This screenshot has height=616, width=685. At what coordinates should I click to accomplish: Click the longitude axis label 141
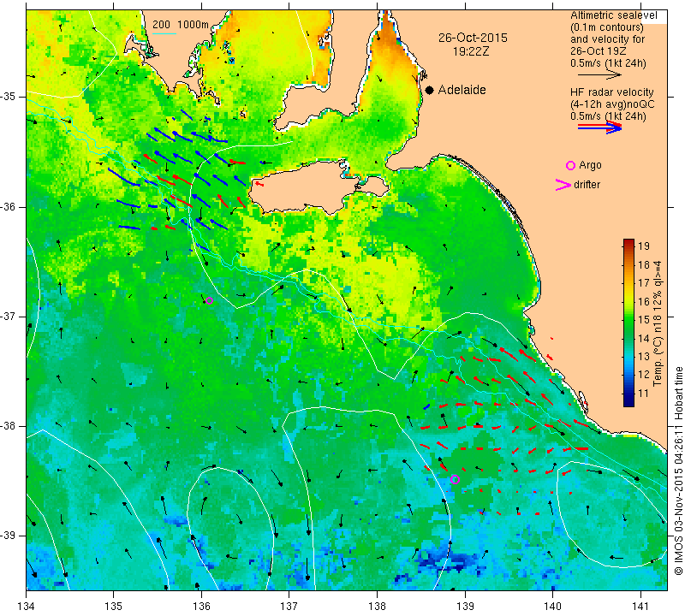640,606
